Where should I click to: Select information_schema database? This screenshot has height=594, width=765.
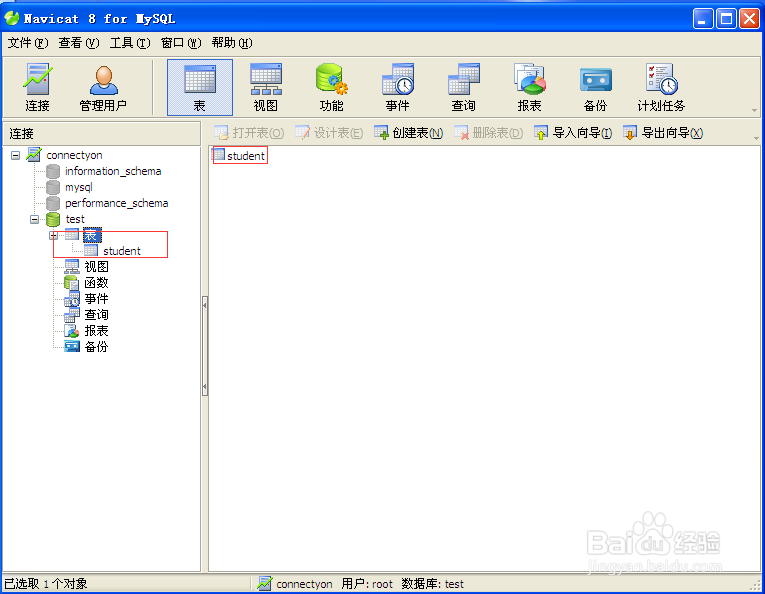pyautogui.click(x=113, y=171)
